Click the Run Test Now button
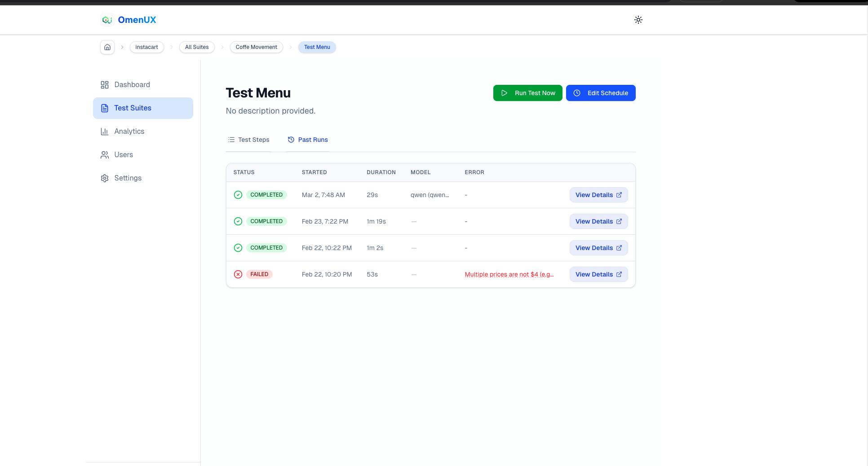Screen dimensions: 868x466 click(x=527, y=93)
